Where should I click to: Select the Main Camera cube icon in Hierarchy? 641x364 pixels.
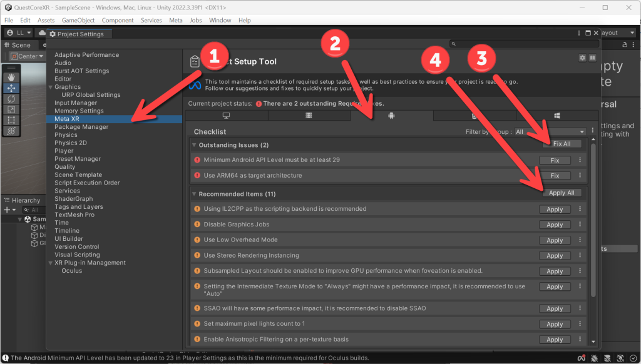point(34,228)
